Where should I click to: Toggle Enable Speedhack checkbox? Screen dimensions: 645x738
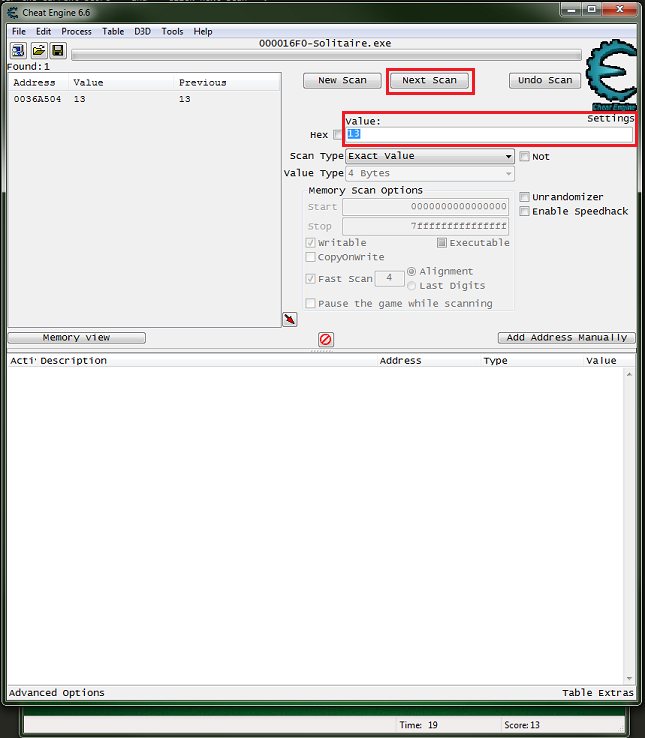[x=524, y=211]
